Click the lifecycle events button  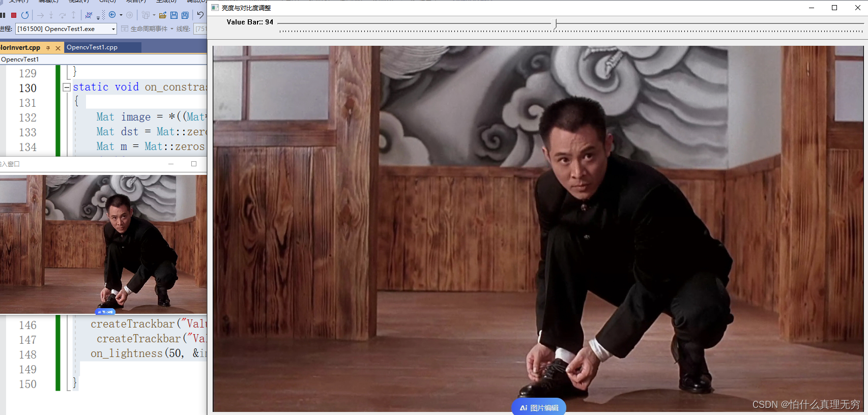coord(144,29)
